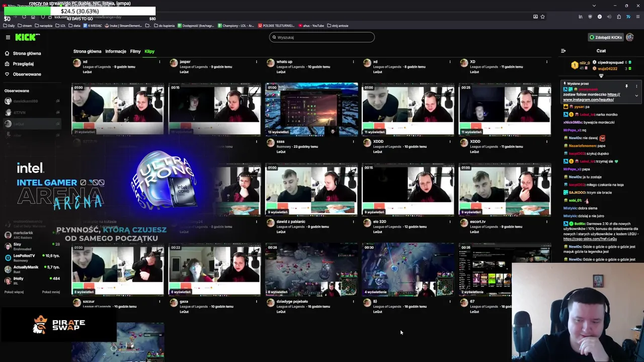Screen dimensions: 644x362
Task: Open the options menu for the whats up clip
Action: tap(353, 62)
